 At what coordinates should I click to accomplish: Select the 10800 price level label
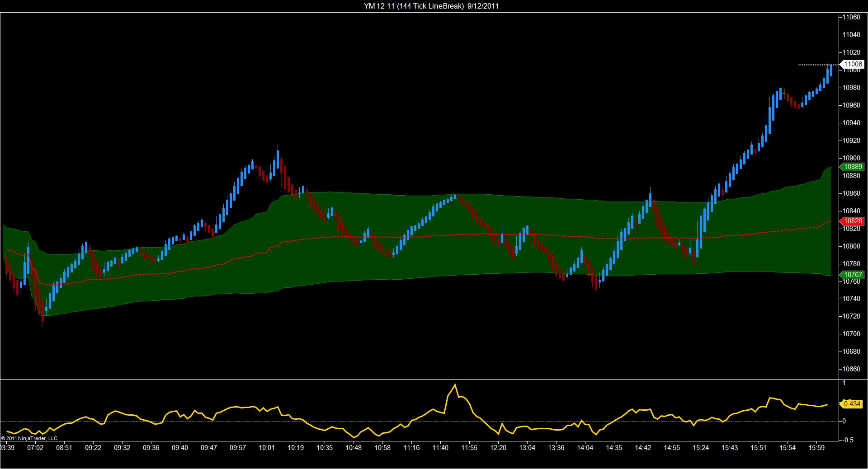(x=851, y=246)
